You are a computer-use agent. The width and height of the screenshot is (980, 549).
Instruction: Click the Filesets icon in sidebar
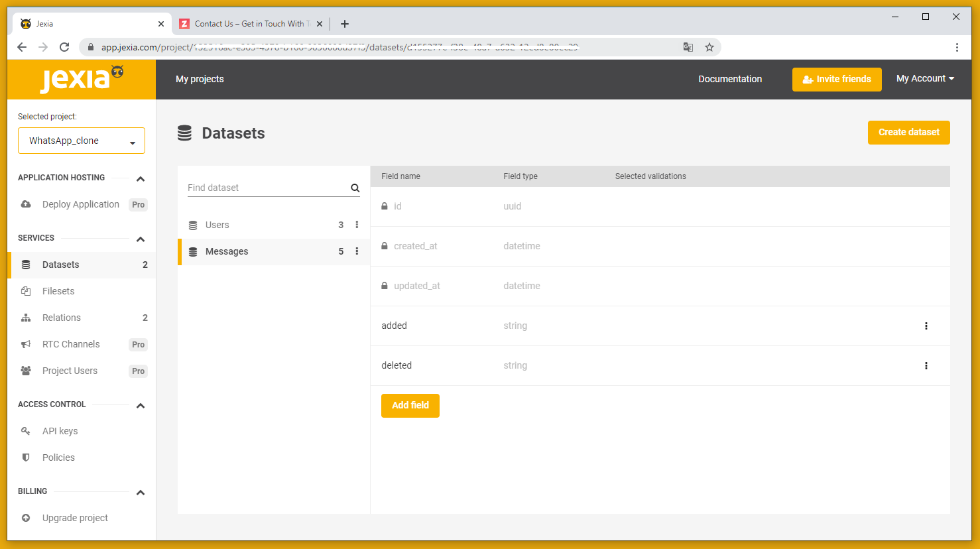click(x=26, y=291)
